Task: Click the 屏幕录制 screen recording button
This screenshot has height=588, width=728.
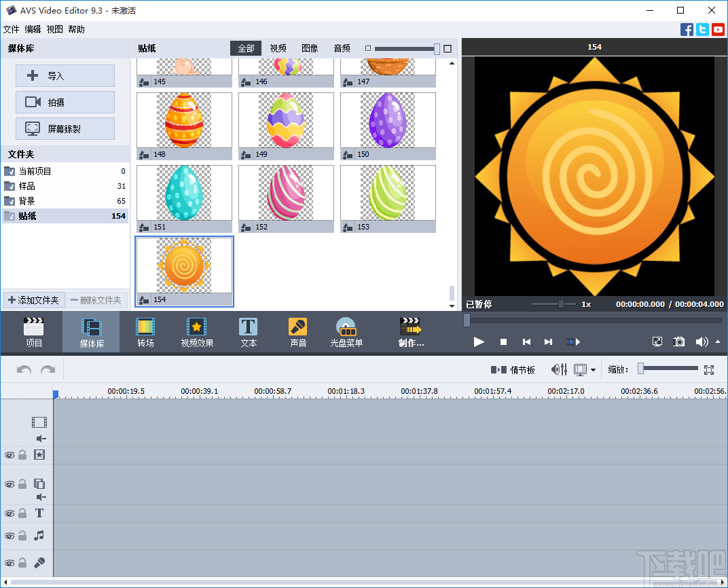Action: pos(65,128)
